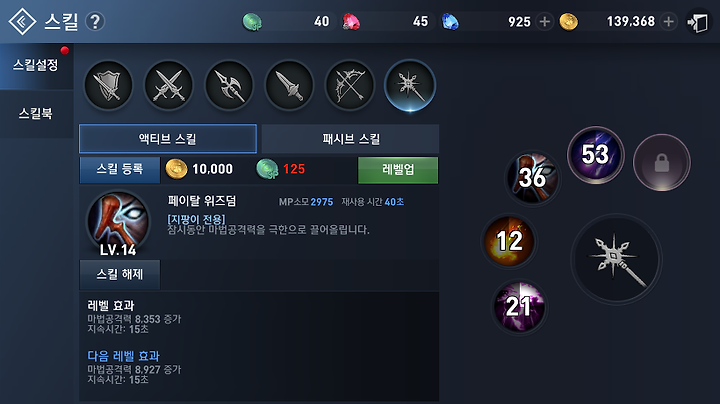Click the green 레벨업 button
The height and width of the screenshot is (404, 720).
[398, 170]
